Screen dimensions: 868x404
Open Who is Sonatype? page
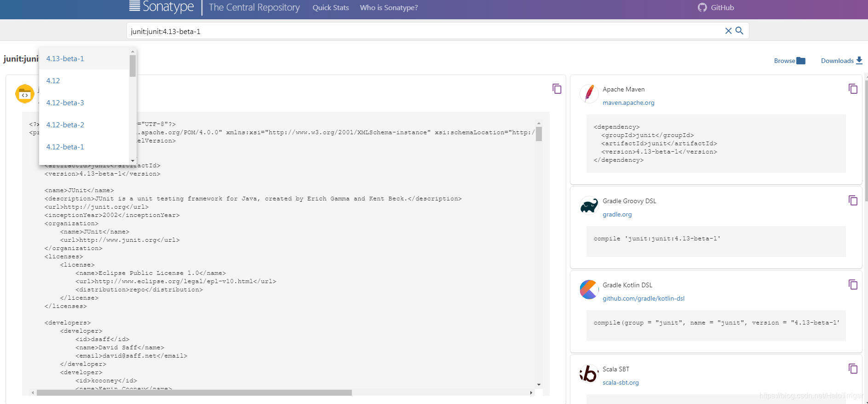[389, 7]
